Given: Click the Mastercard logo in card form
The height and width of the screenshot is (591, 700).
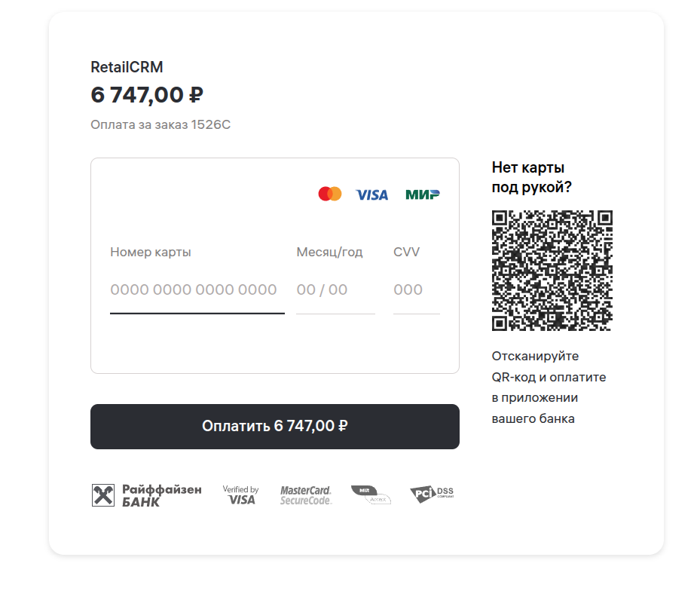Looking at the screenshot, I should tap(330, 194).
